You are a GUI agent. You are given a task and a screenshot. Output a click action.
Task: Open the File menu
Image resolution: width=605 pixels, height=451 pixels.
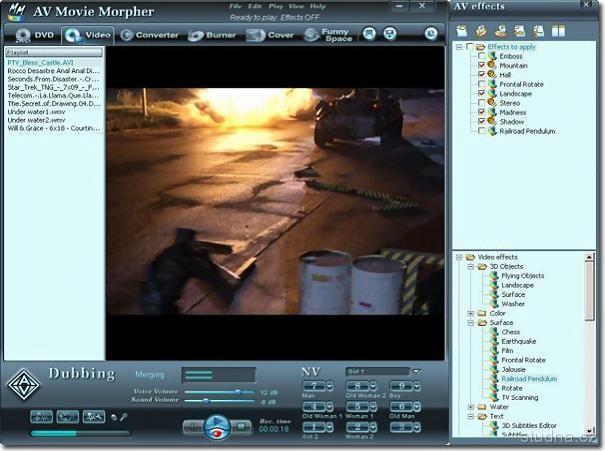pyautogui.click(x=235, y=6)
